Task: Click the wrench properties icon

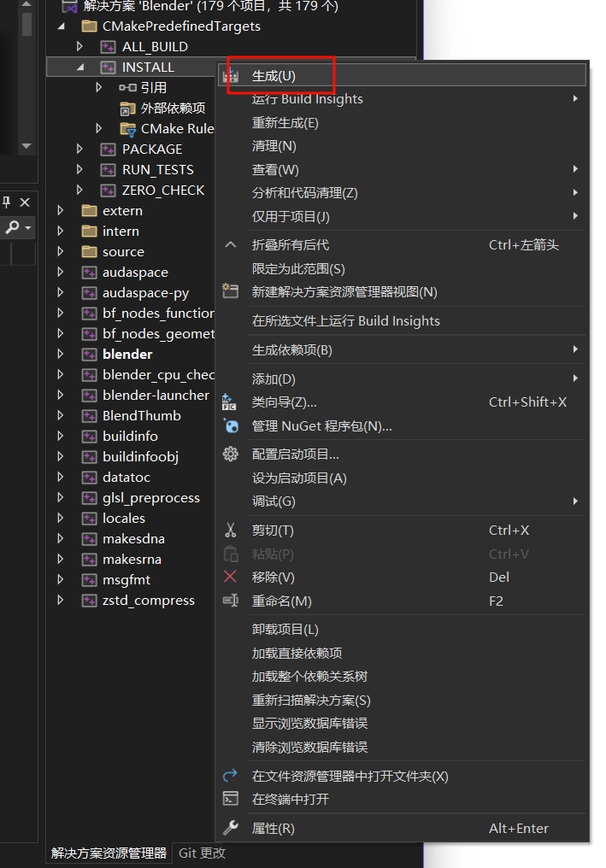Action: [x=231, y=828]
